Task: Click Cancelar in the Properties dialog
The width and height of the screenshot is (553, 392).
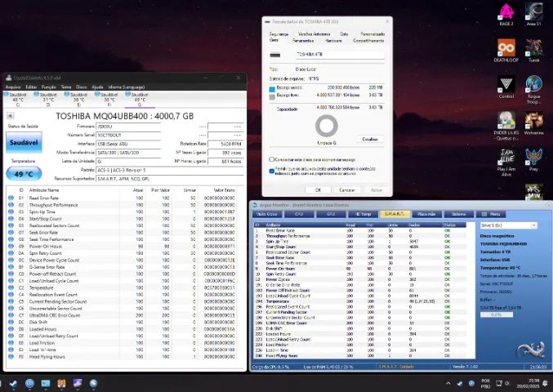Action: point(346,190)
